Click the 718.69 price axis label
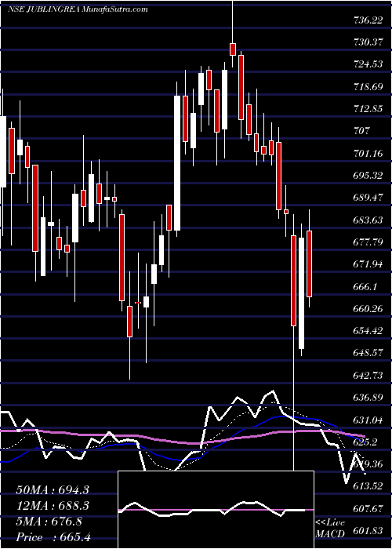 pyautogui.click(x=368, y=87)
